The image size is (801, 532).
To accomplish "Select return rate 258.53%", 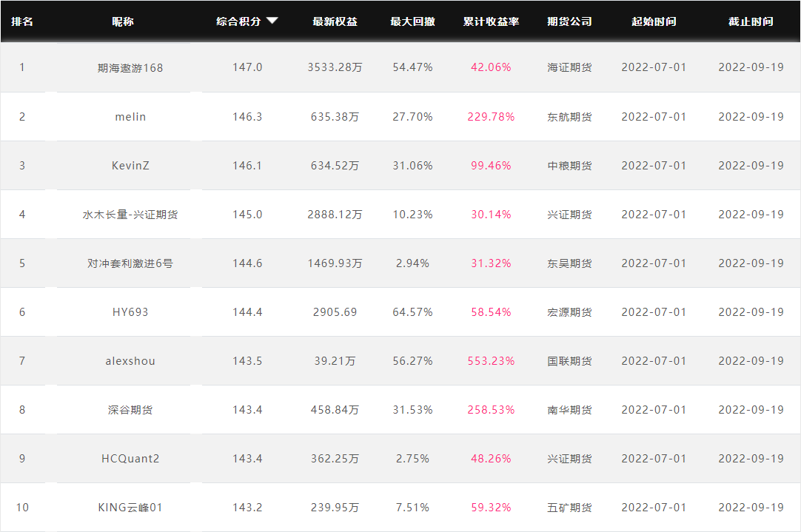I will pos(491,410).
